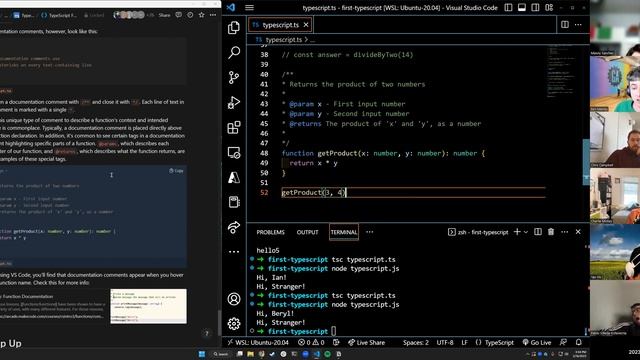Open the Accounts menu icon
The height and width of the screenshot is (360, 640).
(234, 299)
